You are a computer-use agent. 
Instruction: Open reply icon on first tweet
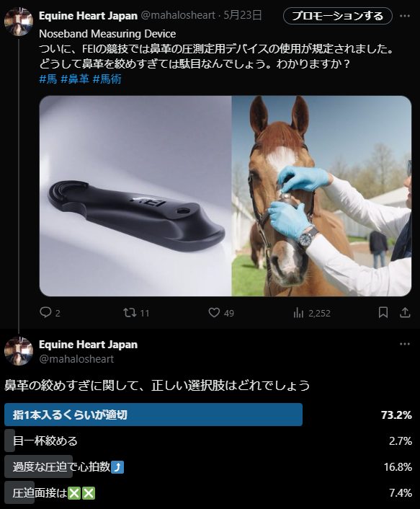pyautogui.click(x=45, y=313)
